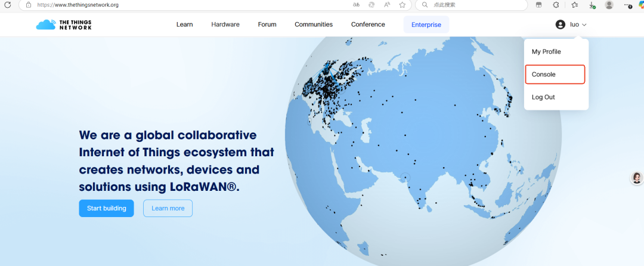Open the Communities navigation item
644x266 pixels.
pyautogui.click(x=314, y=24)
